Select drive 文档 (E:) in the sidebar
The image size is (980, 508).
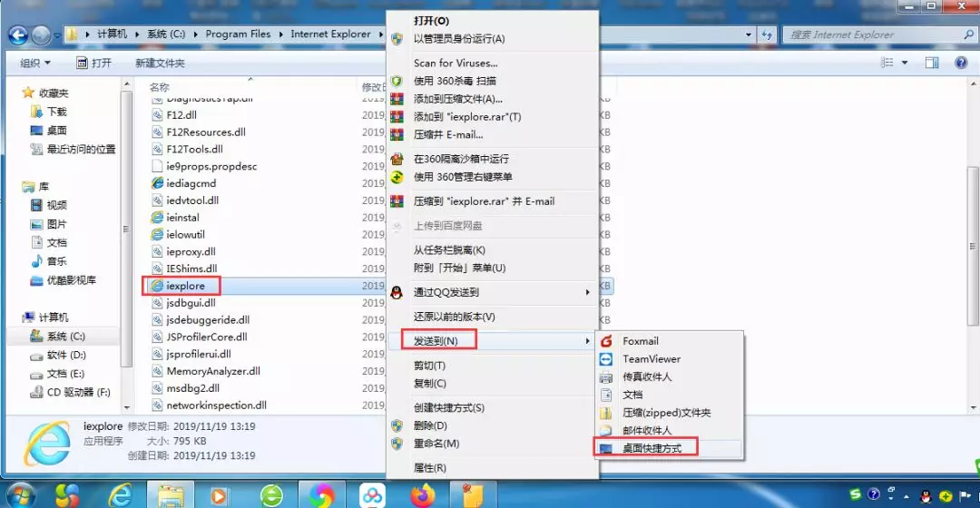click(x=65, y=374)
